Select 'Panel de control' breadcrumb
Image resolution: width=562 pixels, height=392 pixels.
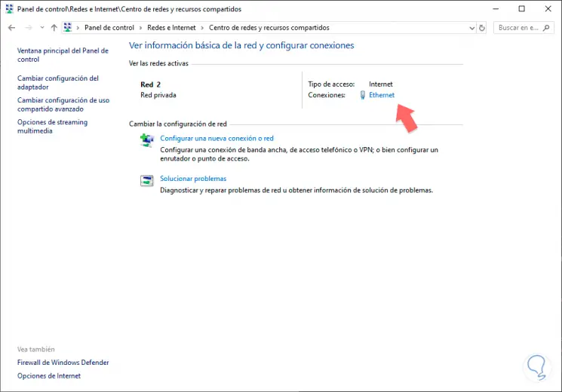(x=109, y=28)
